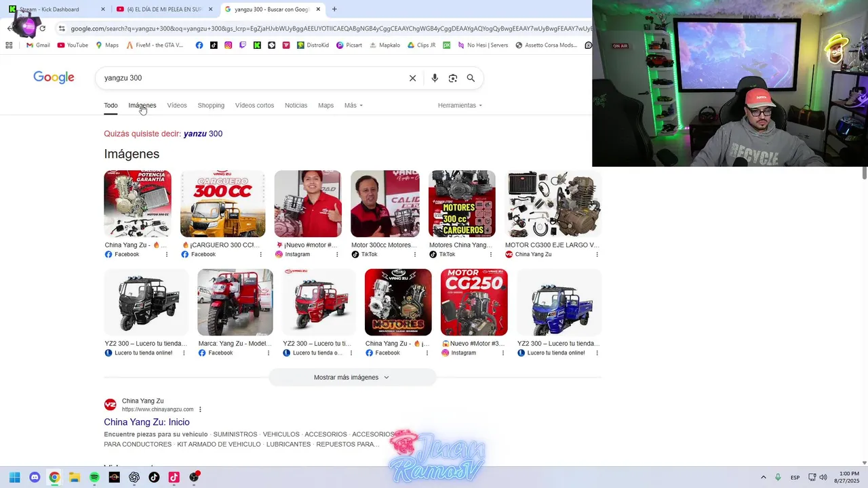Open Google Lens image search icon
The height and width of the screenshot is (488, 868).
point(453,78)
